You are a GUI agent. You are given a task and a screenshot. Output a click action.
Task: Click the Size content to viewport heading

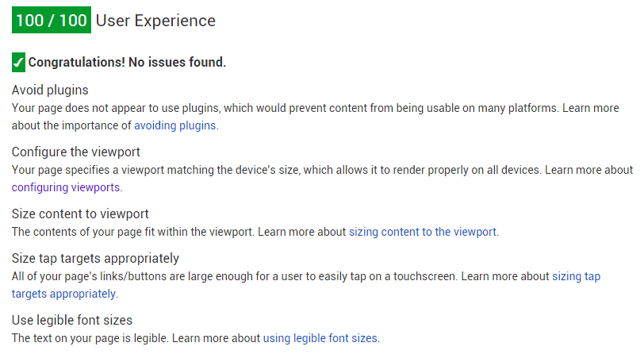tap(80, 214)
